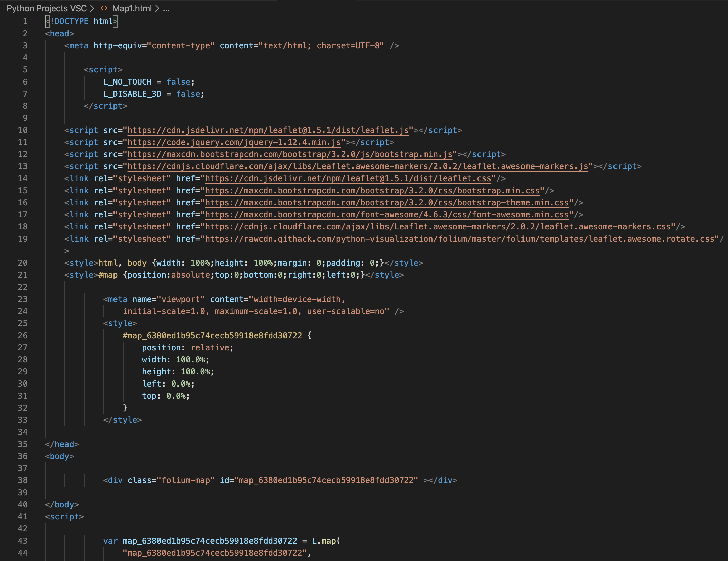Viewport: 728px width, 561px height.
Task: Select Map1.html in the breadcrumb
Action: click(x=132, y=8)
